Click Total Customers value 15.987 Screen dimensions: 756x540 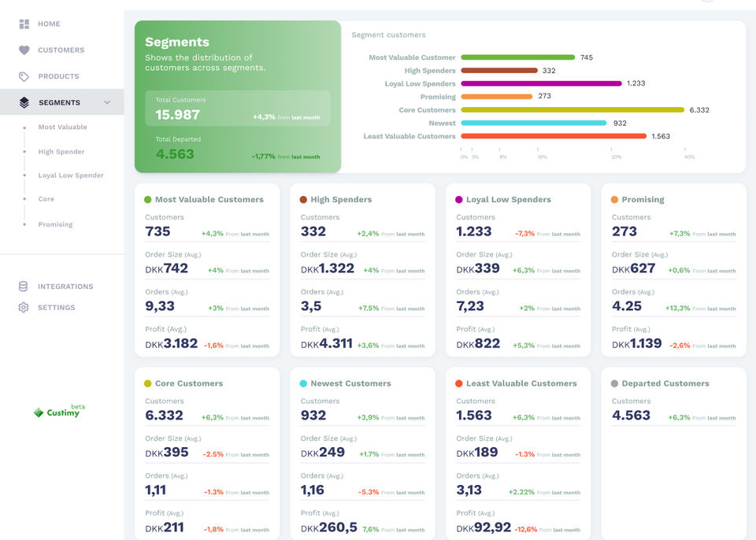pos(177,115)
